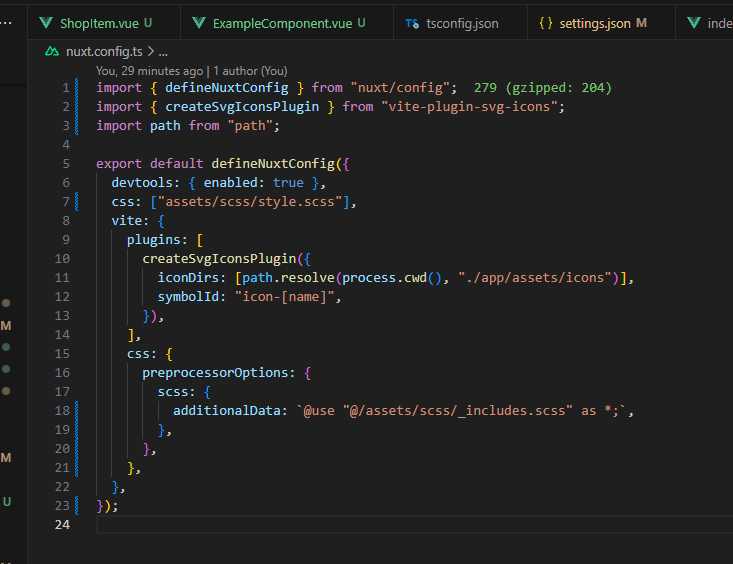The height and width of the screenshot is (564, 733).
Task: Click the "vite-plugin-svg-icons" string
Action: coord(469,107)
